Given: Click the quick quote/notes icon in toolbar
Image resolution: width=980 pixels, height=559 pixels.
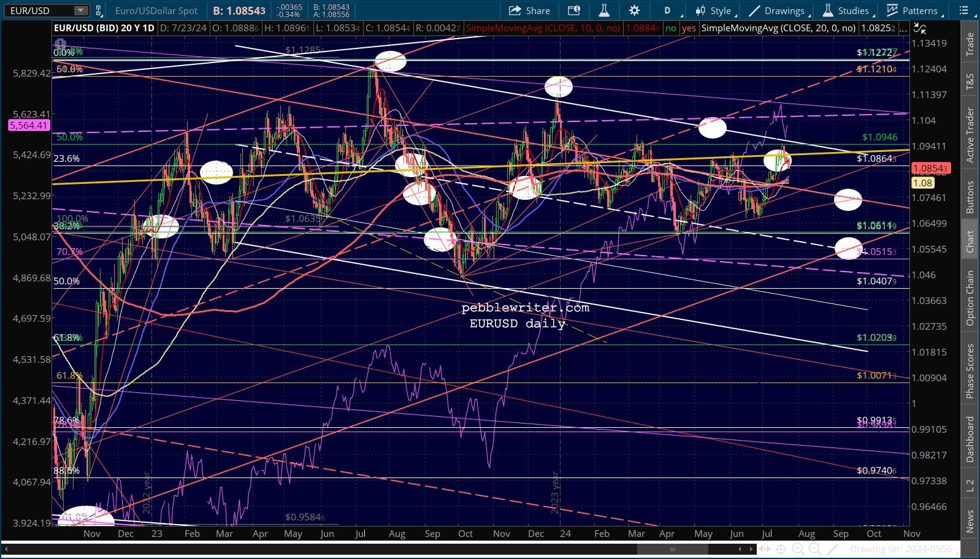Looking at the screenshot, I should click(574, 10).
